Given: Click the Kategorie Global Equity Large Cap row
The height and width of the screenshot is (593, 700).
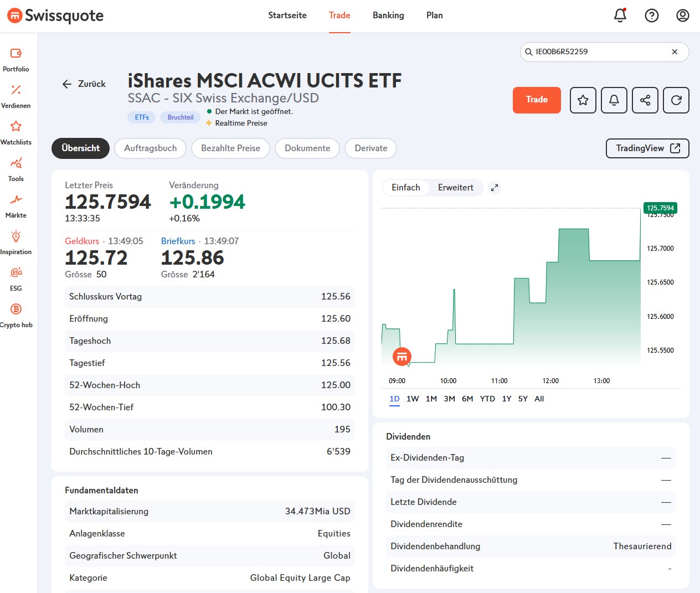Looking at the screenshot, I should (x=210, y=578).
